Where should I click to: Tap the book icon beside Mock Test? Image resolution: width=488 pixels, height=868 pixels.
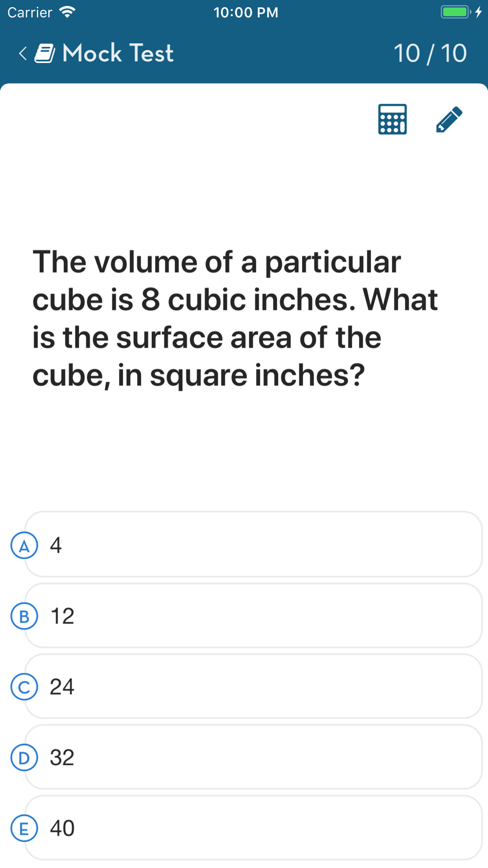45,53
